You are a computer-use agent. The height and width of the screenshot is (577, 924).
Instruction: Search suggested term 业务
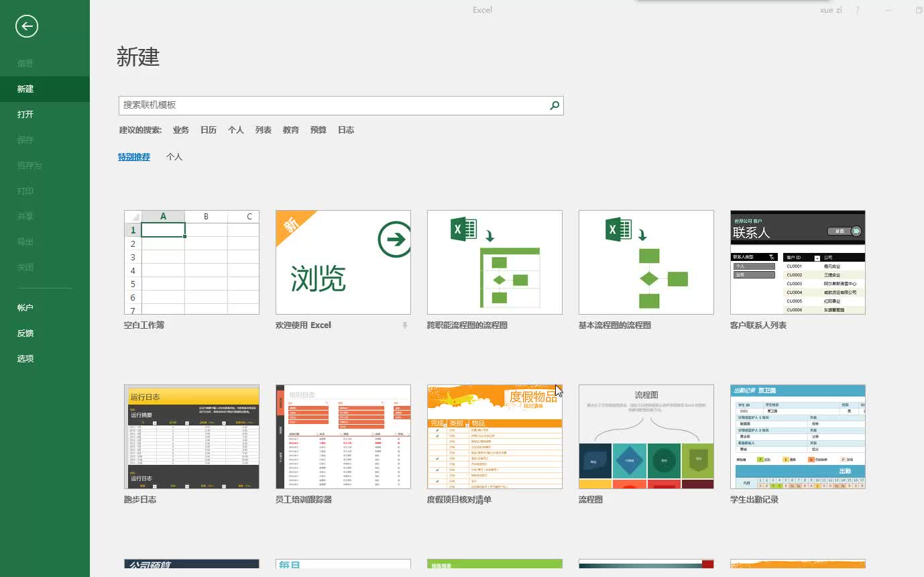(x=181, y=130)
